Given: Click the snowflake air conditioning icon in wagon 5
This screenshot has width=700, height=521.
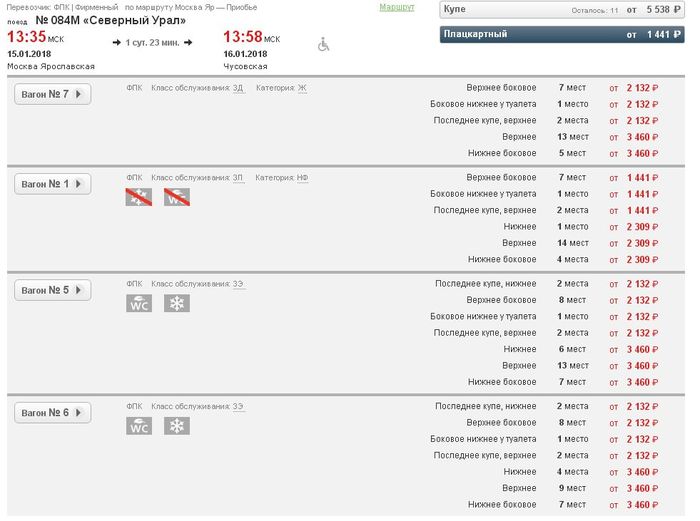Looking at the screenshot, I should 176,303.
